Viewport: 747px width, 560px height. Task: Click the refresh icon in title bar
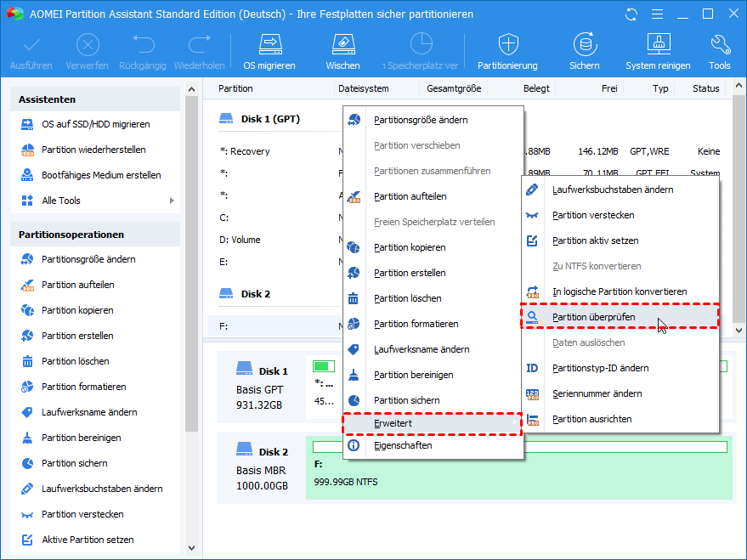click(631, 14)
